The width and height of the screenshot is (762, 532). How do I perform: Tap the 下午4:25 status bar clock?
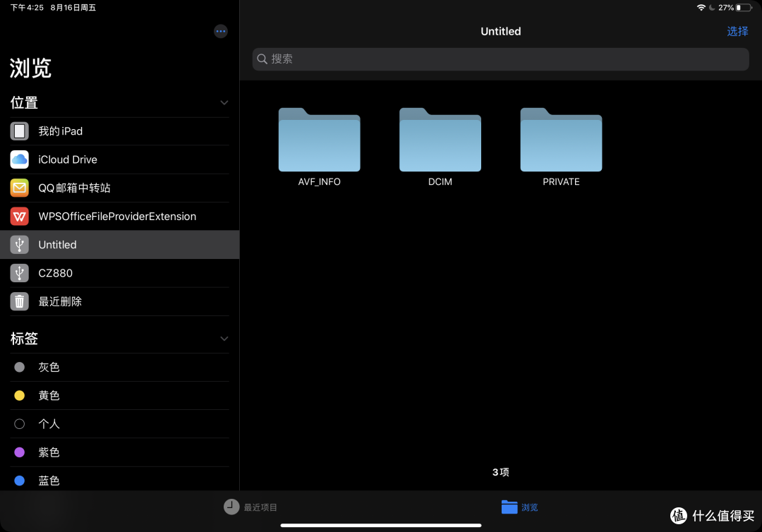(28, 8)
